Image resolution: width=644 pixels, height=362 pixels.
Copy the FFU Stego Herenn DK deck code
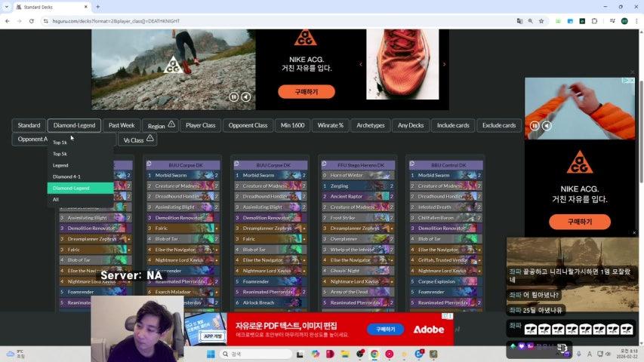coord(324,164)
